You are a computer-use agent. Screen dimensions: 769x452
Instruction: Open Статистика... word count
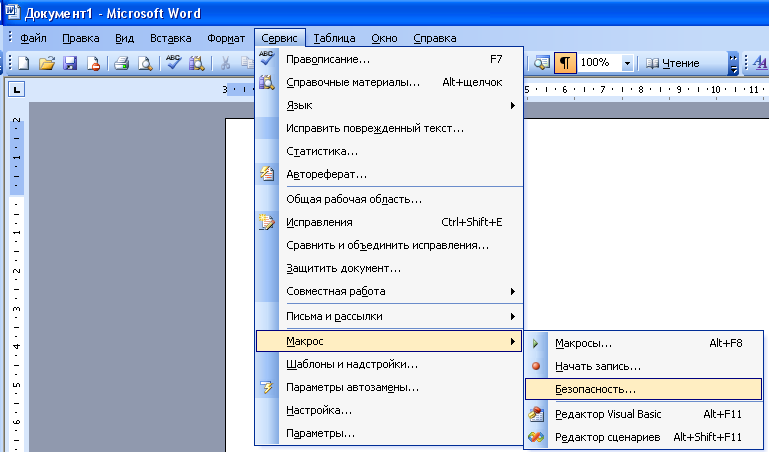point(390,151)
